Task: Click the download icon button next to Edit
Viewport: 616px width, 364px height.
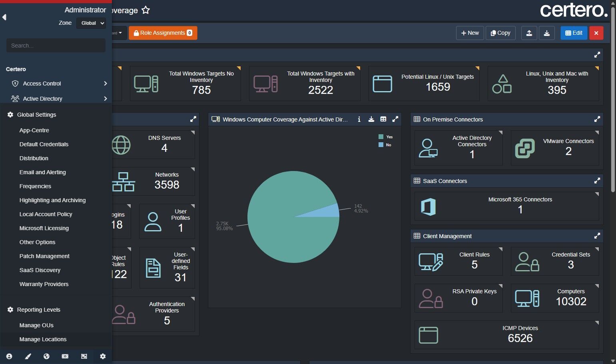Action: [547, 33]
